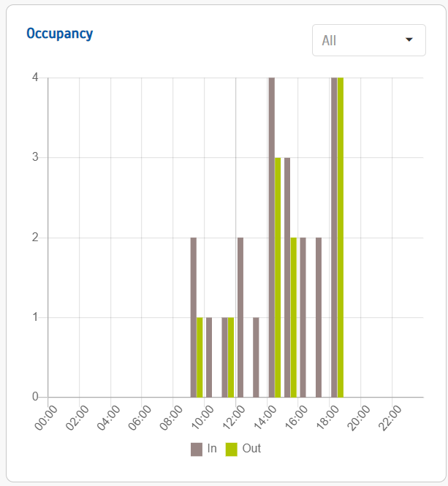Select the In bar at 15:00

(x=287, y=278)
